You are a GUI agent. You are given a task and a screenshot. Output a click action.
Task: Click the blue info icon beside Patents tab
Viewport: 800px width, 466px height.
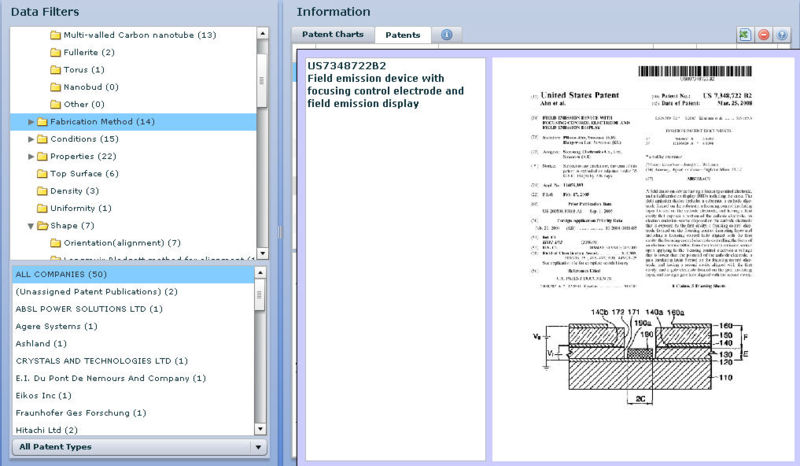point(446,35)
